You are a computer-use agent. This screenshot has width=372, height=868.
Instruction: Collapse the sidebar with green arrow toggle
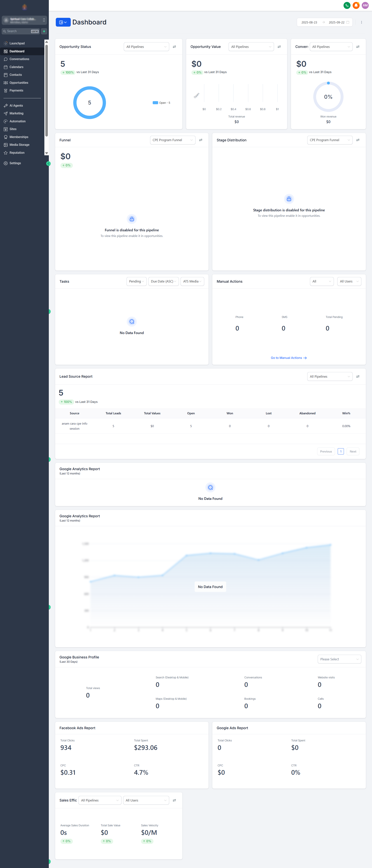[48, 163]
